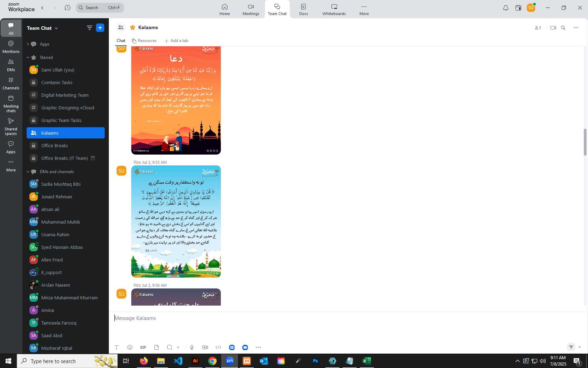Open Comtanix Tasks channel
Screen dimensions: 588x368
[x=65, y=82]
